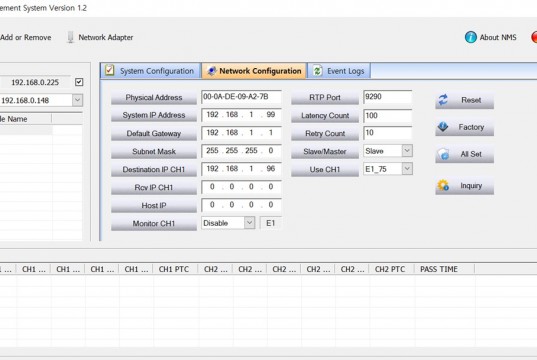Select the Network Configuration tab
Viewport: 537px width, 360px height.
254,71
